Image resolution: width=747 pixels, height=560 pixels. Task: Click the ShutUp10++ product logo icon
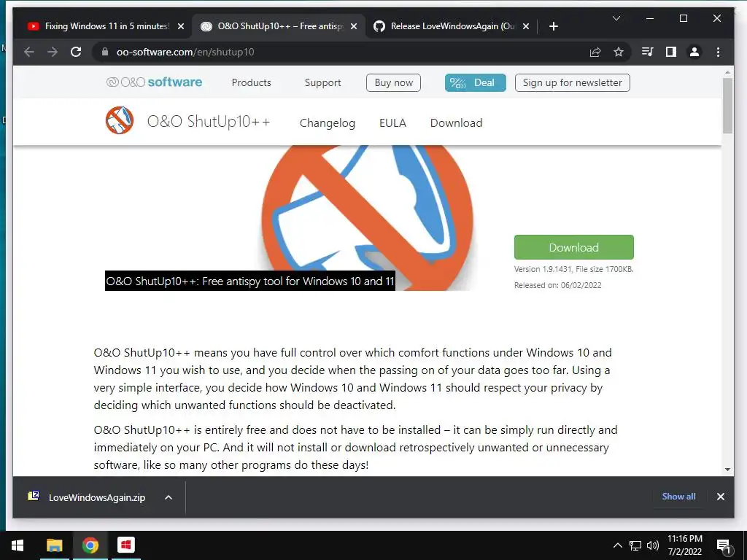pos(120,120)
